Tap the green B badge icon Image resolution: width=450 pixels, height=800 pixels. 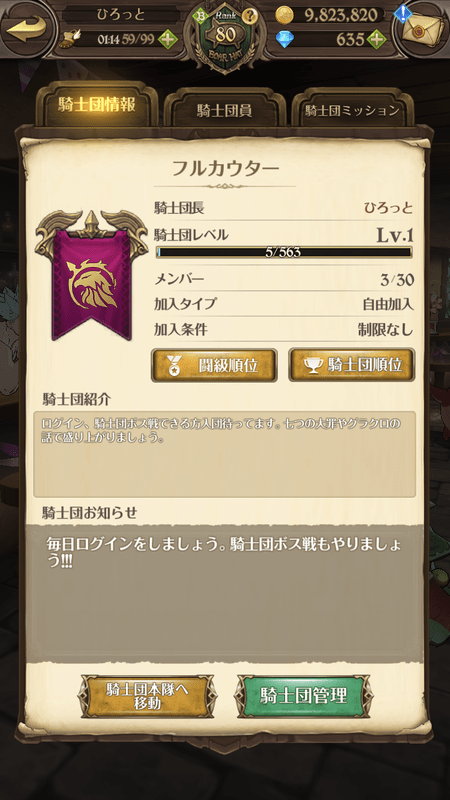[x=200, y=16]
